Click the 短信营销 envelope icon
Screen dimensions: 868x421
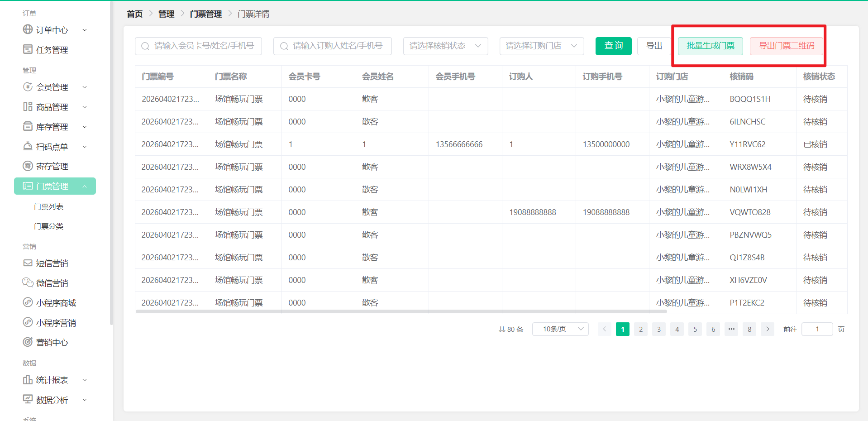(x=28, y=263)
